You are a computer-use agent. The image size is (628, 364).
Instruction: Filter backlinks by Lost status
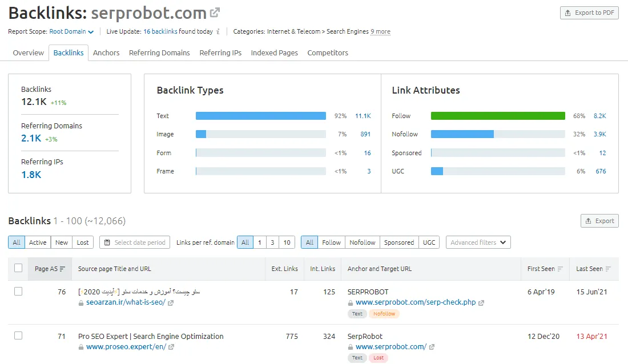click(83, 242)
